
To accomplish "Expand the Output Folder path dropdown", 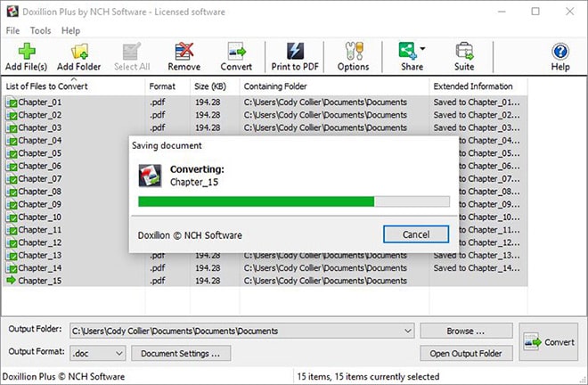I will pos(408,331).
